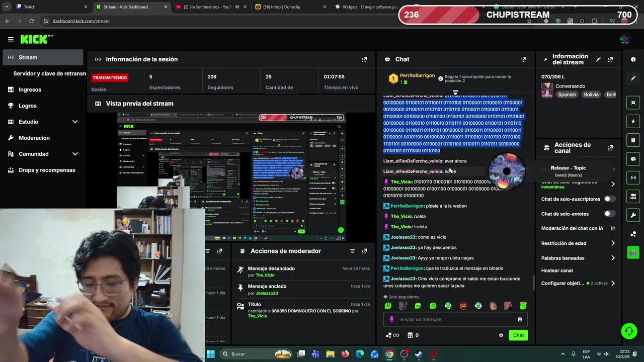Open chat settings gear
The height and width of the screenshot is (362, 644).
pos(501,335)
